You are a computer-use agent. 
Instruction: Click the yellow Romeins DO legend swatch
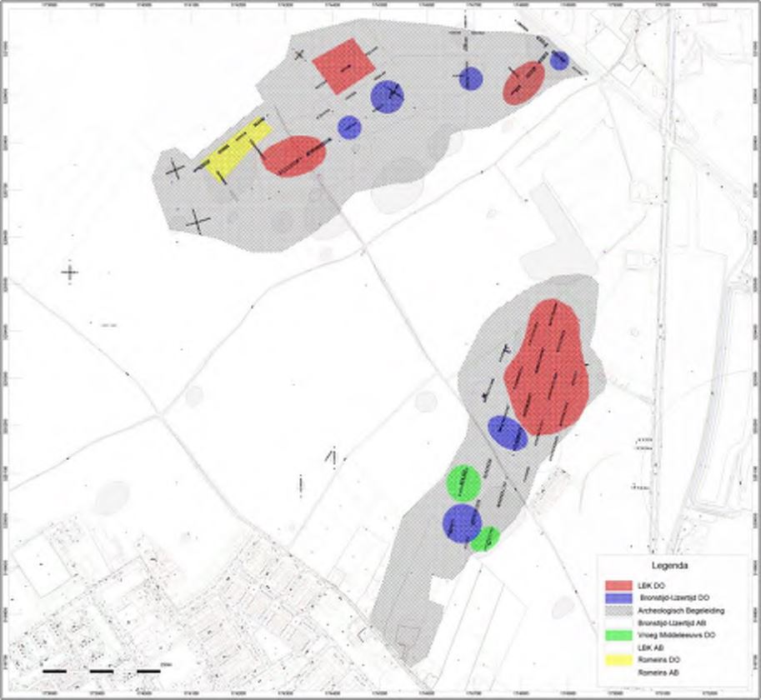[x=618, y=660]
